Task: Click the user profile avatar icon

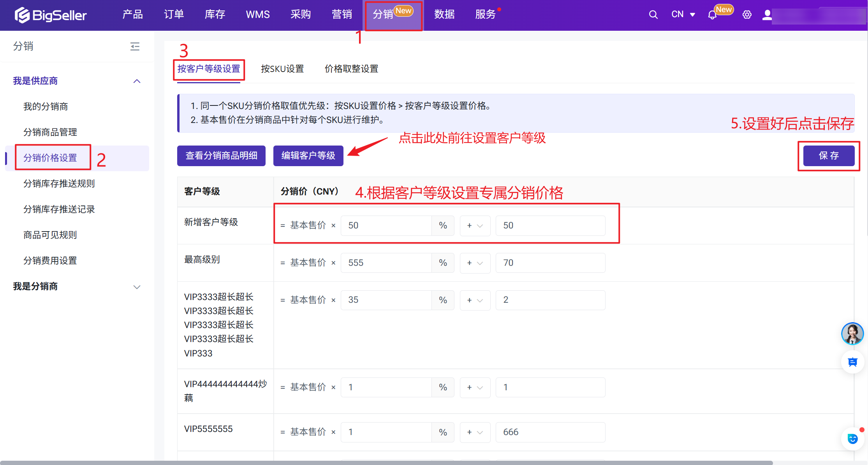Action: coord(767,15)
